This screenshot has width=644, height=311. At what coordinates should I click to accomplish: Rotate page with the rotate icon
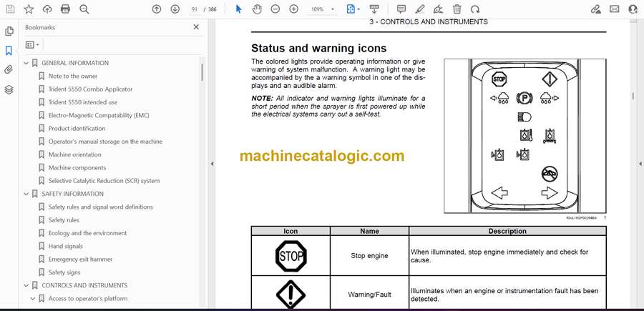475,9
